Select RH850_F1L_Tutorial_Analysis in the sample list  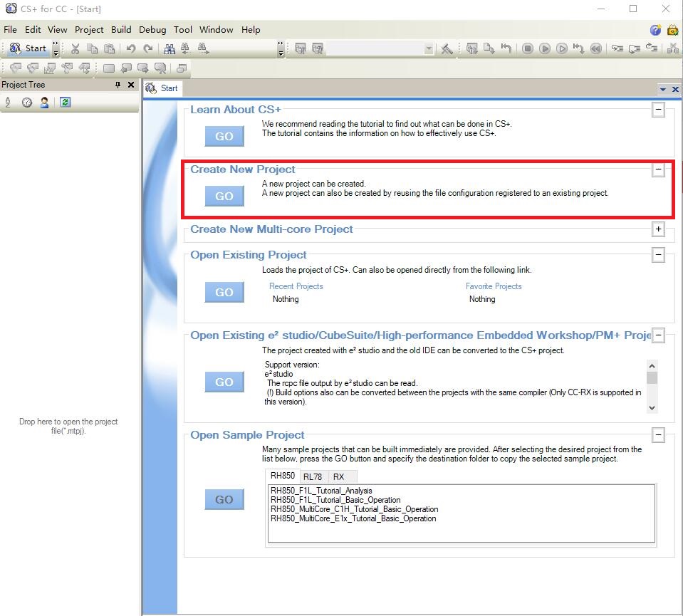(x=321, y=491)
